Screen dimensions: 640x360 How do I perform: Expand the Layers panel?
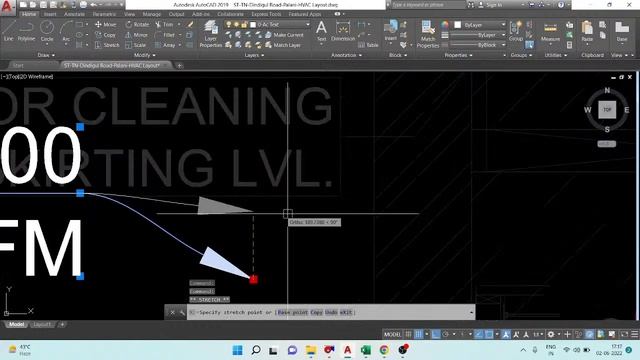tap(254, 55)
